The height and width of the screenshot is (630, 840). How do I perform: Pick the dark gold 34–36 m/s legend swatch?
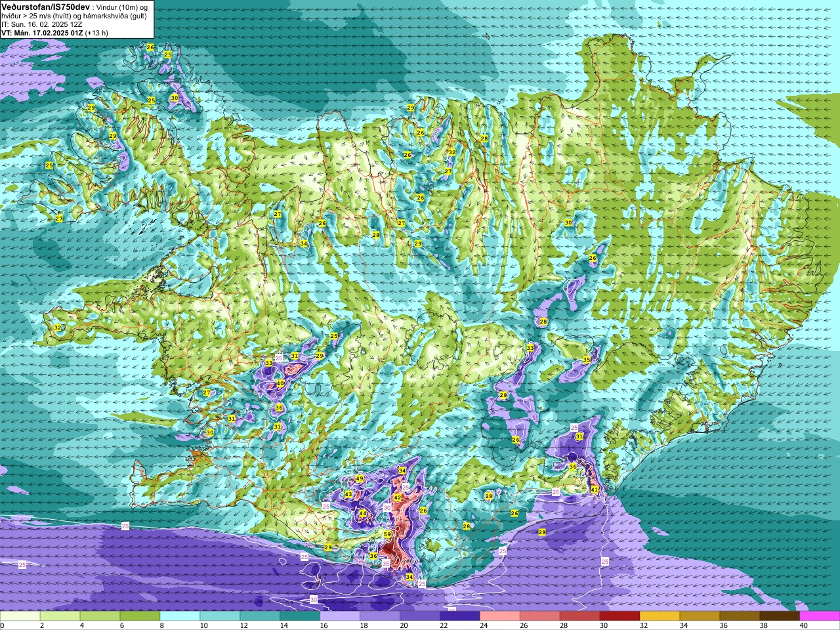click(x=700, y=616)
